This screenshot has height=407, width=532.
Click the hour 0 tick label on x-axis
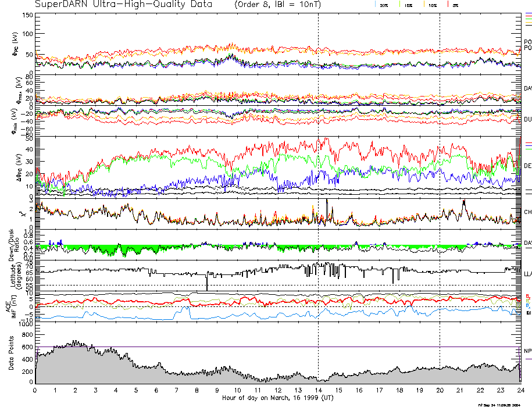(x=35, y=391)
